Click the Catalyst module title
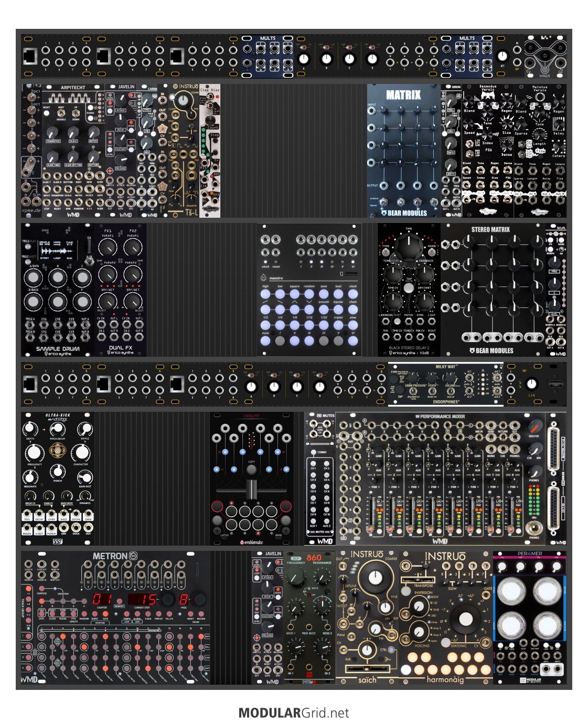The image size is (588, 724). [x=251, y=417]
